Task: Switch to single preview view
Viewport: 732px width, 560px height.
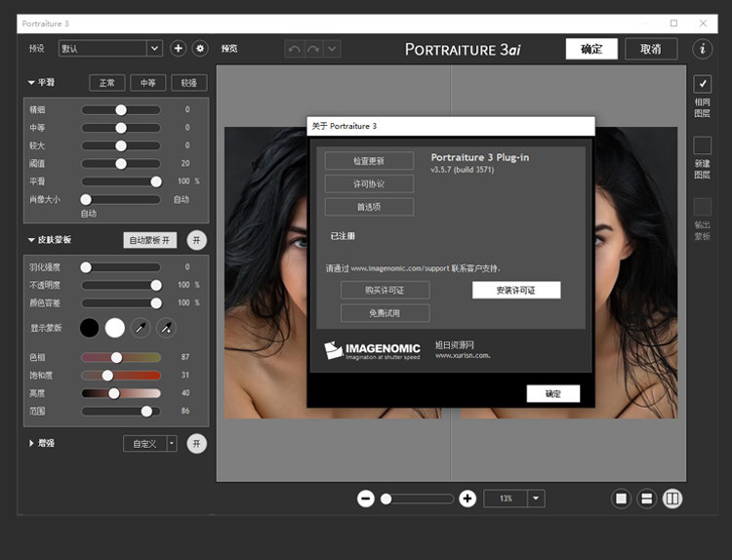Action: pos(621,499)
